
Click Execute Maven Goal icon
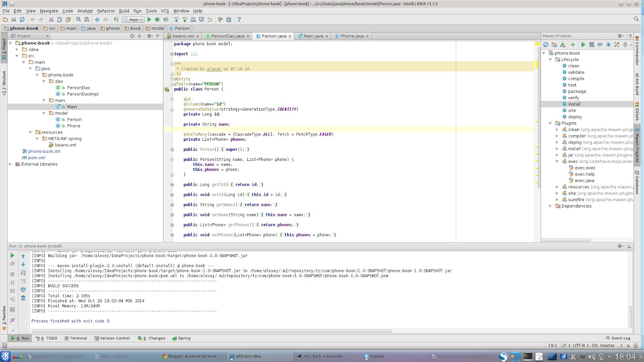[x=592, y=45]
